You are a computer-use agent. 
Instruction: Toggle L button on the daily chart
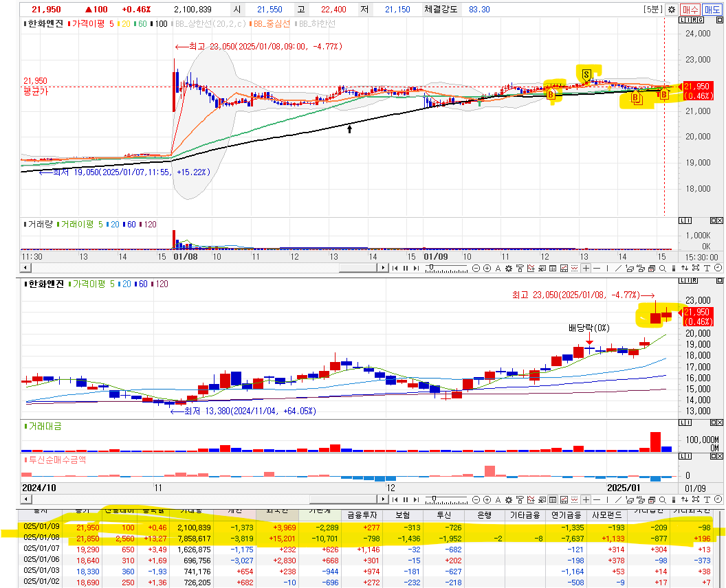click(x=682, y=280)
